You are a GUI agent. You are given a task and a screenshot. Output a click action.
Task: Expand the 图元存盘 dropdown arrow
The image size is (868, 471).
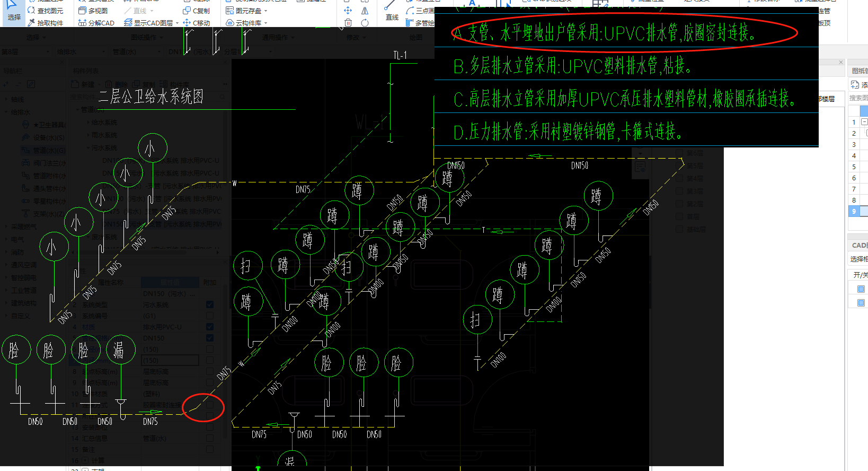pos(265,11)
